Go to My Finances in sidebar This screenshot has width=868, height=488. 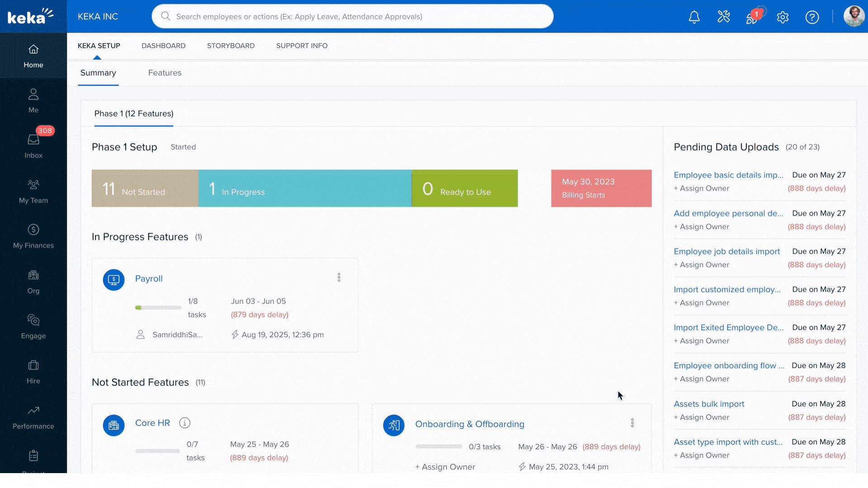coord(33,236)
